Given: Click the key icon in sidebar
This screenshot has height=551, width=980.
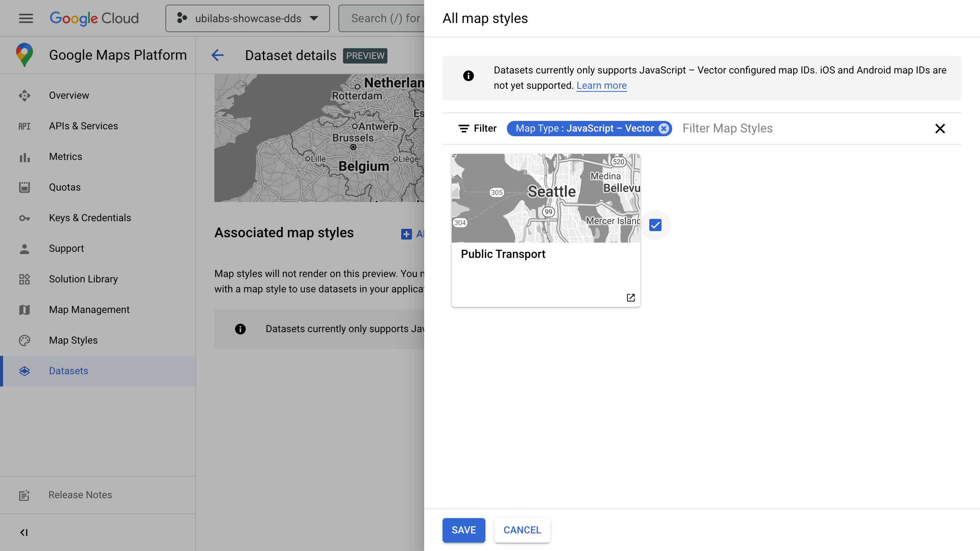Looking at the screenshot, I should [x=24, y=218].
